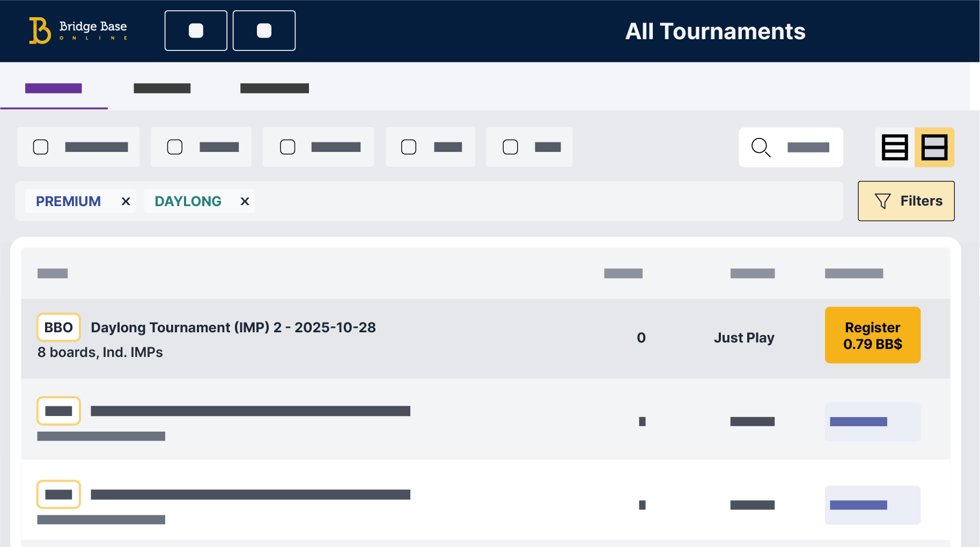Click the search input field
980x547 pixels.
[x=808, y=147]
